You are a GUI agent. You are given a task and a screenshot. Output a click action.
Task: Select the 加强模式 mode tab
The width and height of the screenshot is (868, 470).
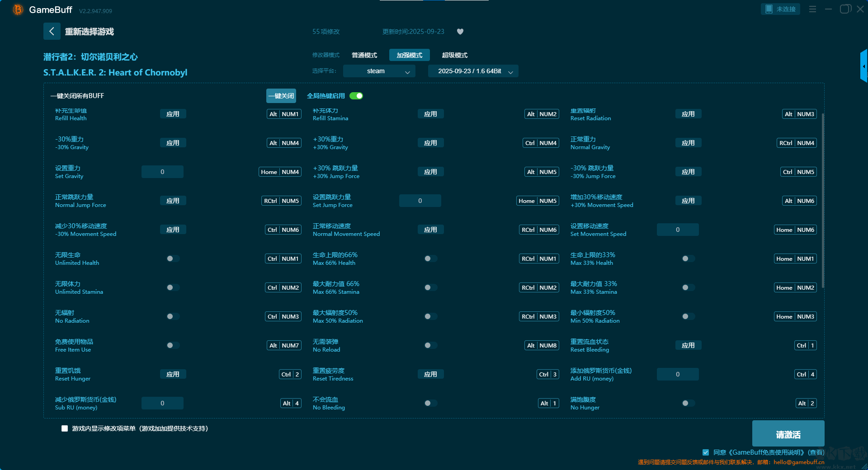(410, 55)
